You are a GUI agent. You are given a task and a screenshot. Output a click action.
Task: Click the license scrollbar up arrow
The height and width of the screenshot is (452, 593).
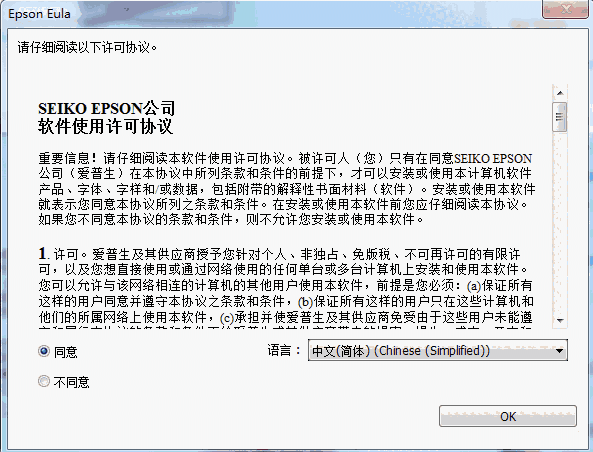pos(560,93)
